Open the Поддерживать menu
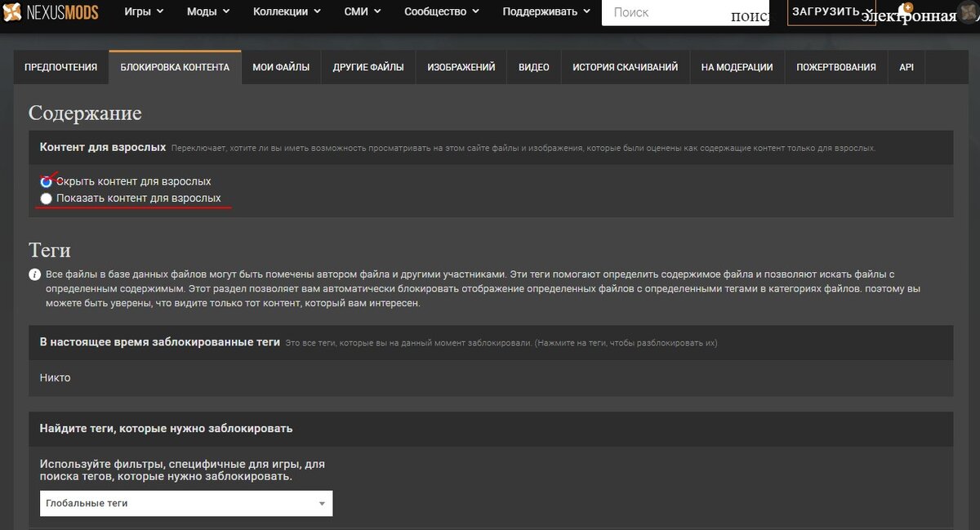This screenshot has width=980, height=530. point(546,11)
